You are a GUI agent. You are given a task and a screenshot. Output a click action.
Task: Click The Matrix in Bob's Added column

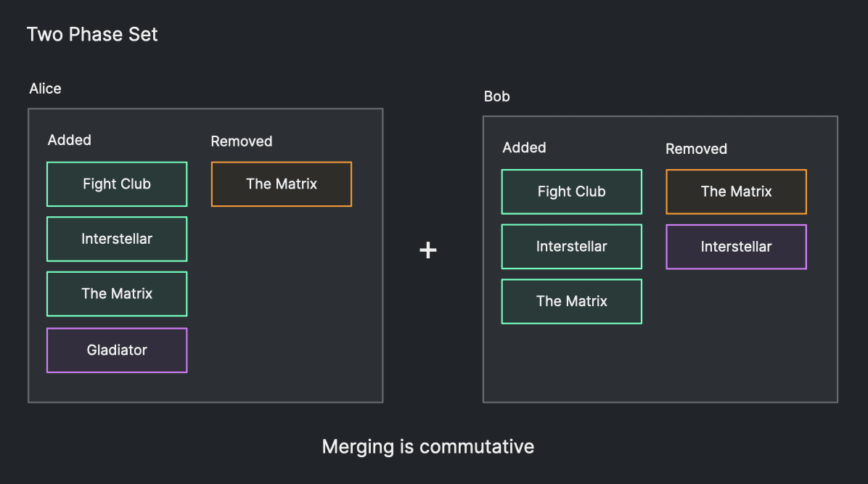click(x=571, y=301)
